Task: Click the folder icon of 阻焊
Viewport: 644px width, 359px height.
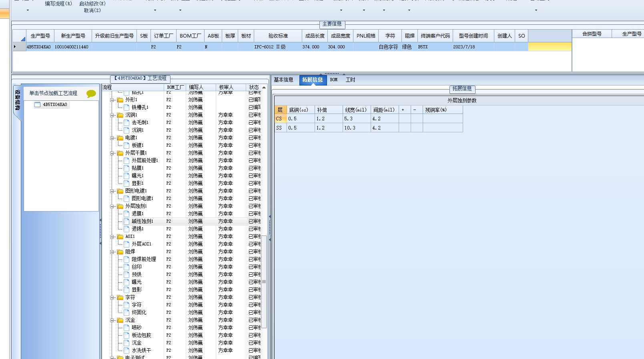Action: [x=120, y=252]
